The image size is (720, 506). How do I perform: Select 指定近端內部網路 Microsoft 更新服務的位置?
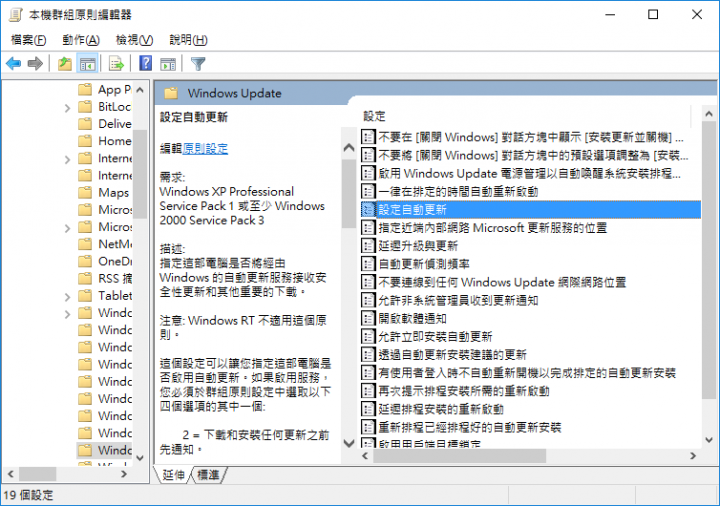point(492,228)
